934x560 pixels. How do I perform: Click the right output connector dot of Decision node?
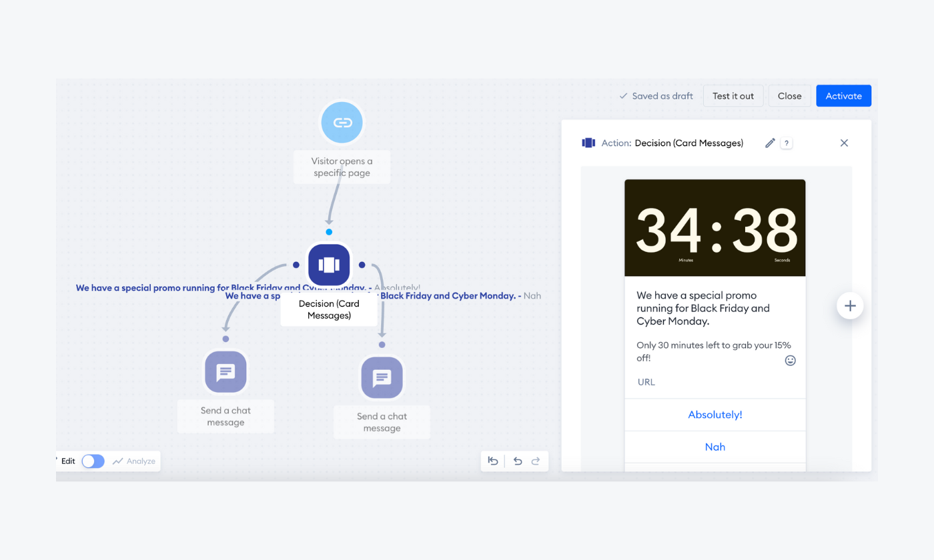[362, 265]
